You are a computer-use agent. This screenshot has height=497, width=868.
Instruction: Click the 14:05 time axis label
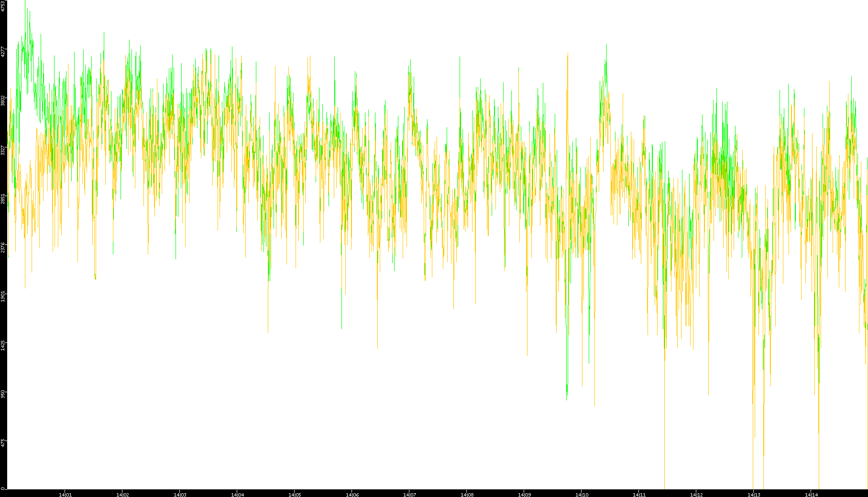click(295, 495)
